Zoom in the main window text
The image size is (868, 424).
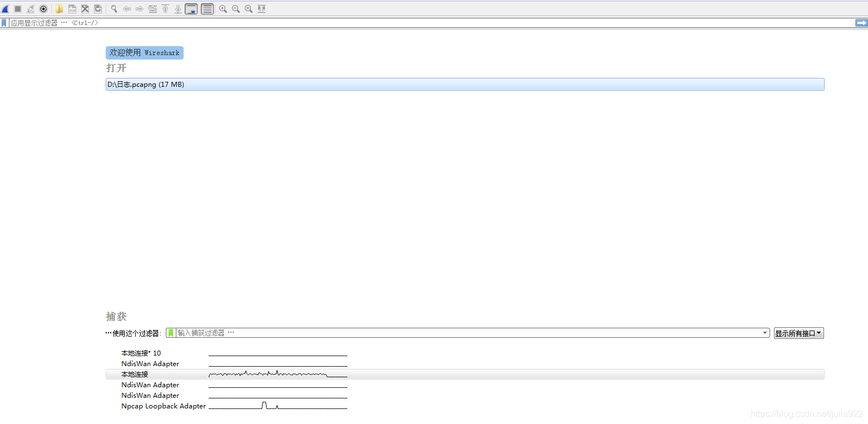tap(223, 9)
